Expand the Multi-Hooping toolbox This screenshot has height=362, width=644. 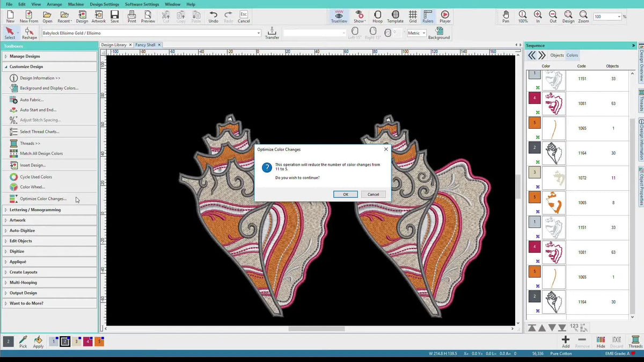point(49,283)
